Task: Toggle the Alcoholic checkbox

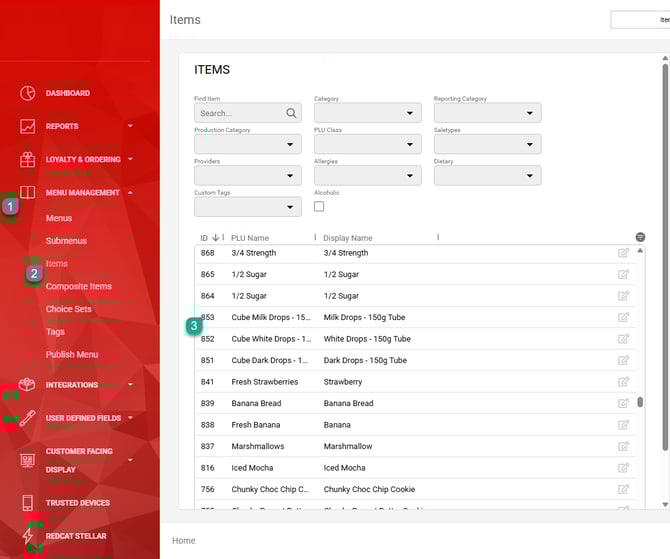Action: [319, 206]
